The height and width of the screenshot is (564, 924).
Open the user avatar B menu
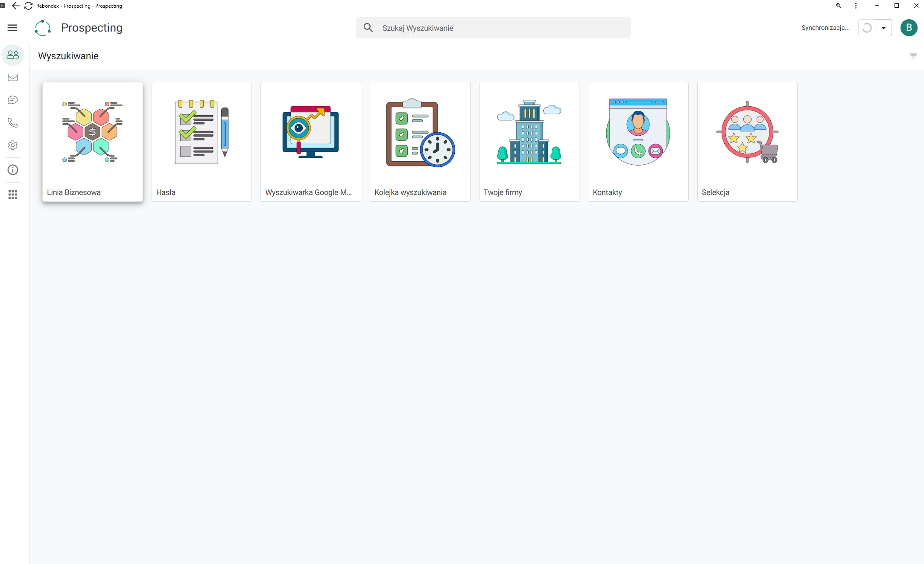(x=909, y=28)
